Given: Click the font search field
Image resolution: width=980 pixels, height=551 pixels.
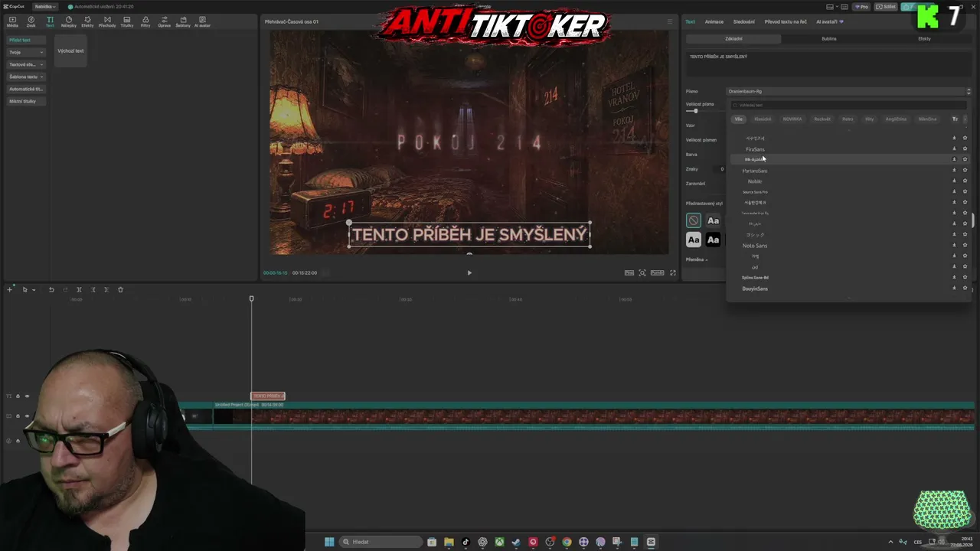Looking at the screenshot, I should pos(848,105).
